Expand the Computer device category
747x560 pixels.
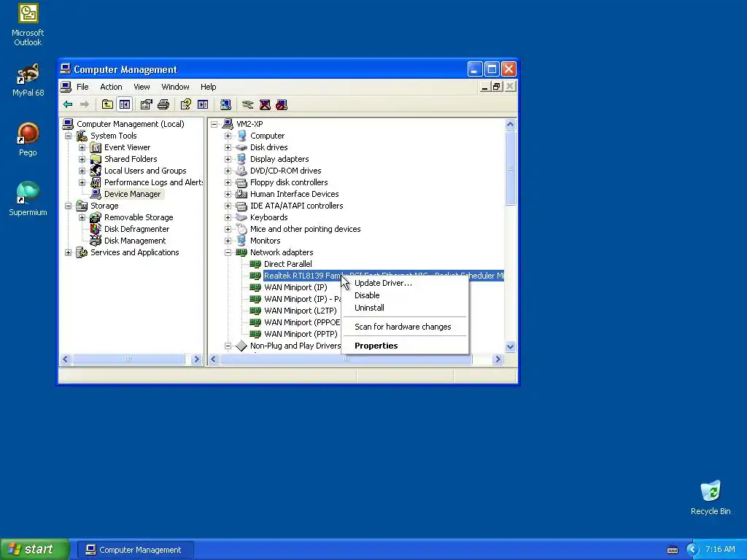point(228,136)
